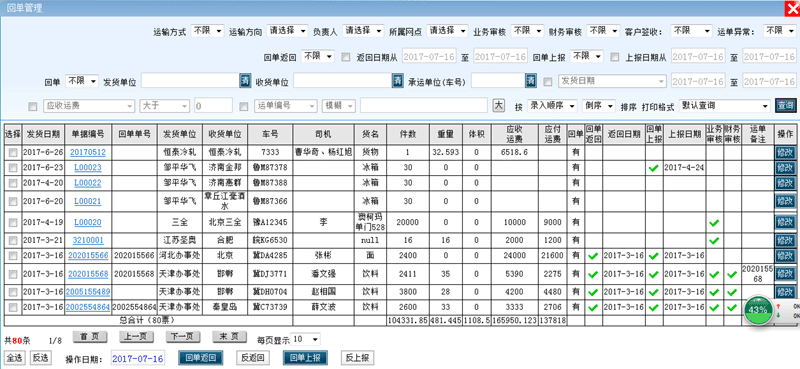
Task: Click the lookup icon beside 承运单位(车号) field
Action: pyautogui.click(x=531, y=81)
